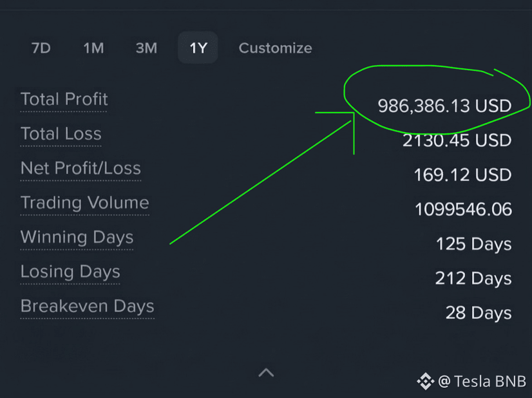Choose the 3M period tab
This screenshot has width=532, height=398.
tap(146, 48)
